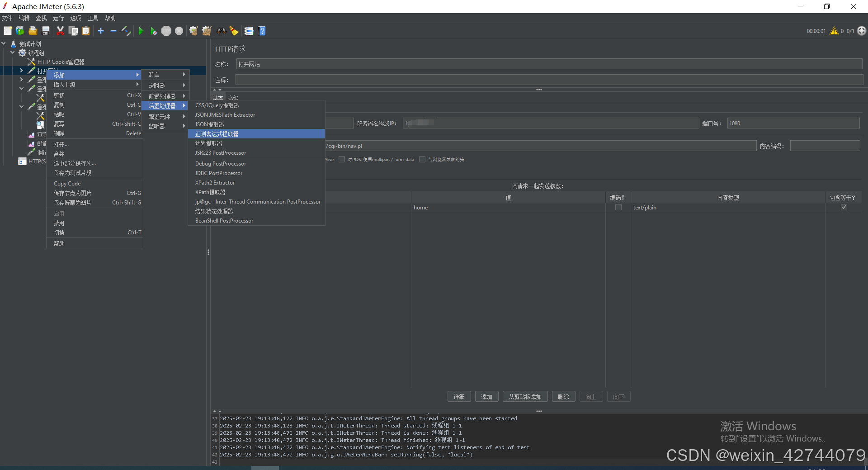This screenshot has width=868, height=470.
Task: Open the 选项 menu in menu bar
Action: 75,18
